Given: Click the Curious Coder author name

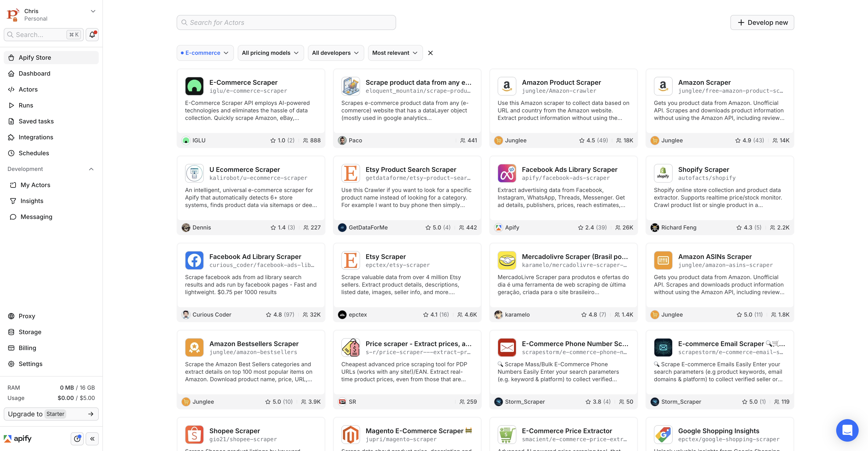Looking at the screenshot, I should (x=212, y=315).
